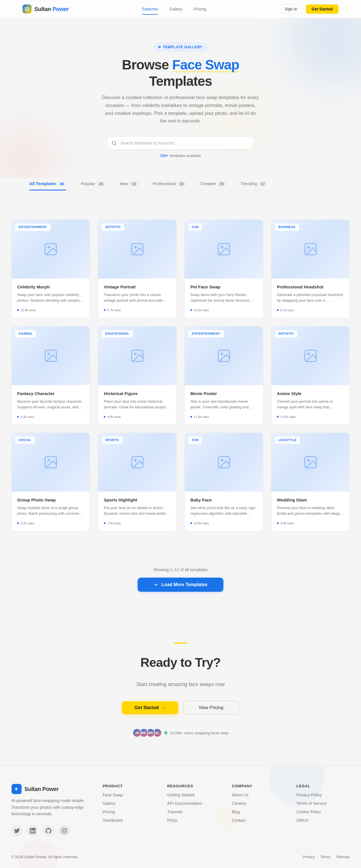Click the Celebrity Morph image placeholder icon
The width and height of the screenshot is (361, 868).
[x=51, y=249]
